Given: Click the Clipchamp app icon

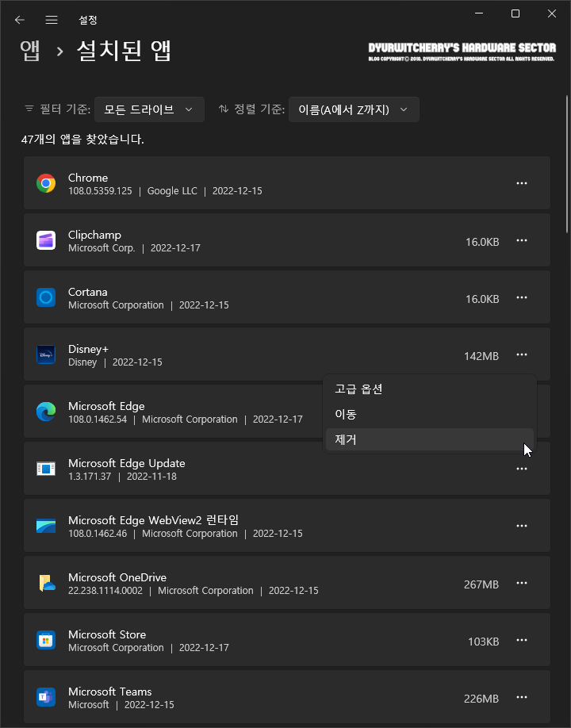Looking at the screenshot, I should (46, 240).
